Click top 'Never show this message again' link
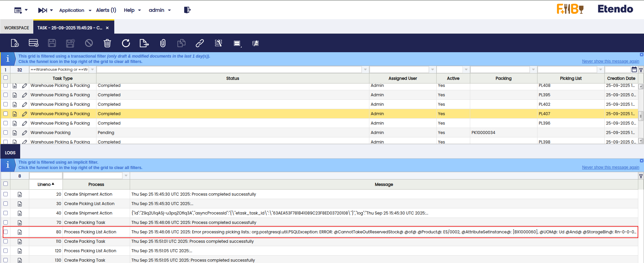Screen dimensions: 644x263 [610, 61]
